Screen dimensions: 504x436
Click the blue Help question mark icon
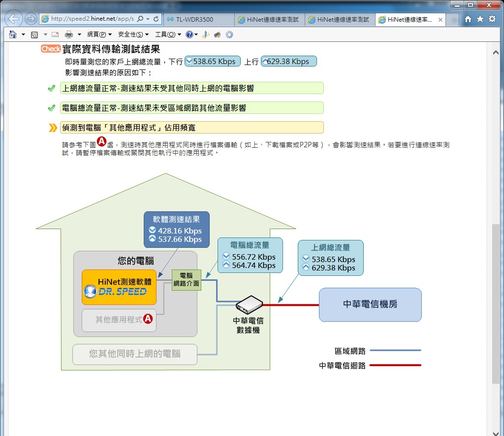tap(189, 34)
